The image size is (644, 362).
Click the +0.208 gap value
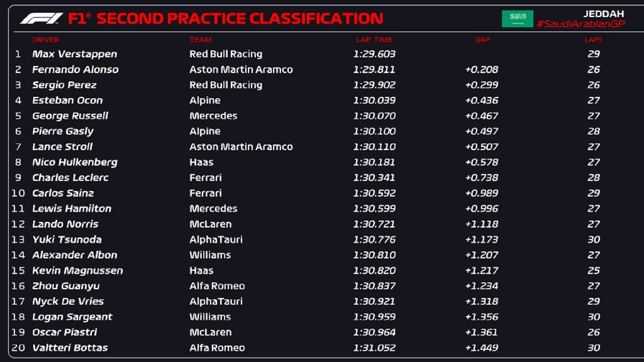(481, 69)
